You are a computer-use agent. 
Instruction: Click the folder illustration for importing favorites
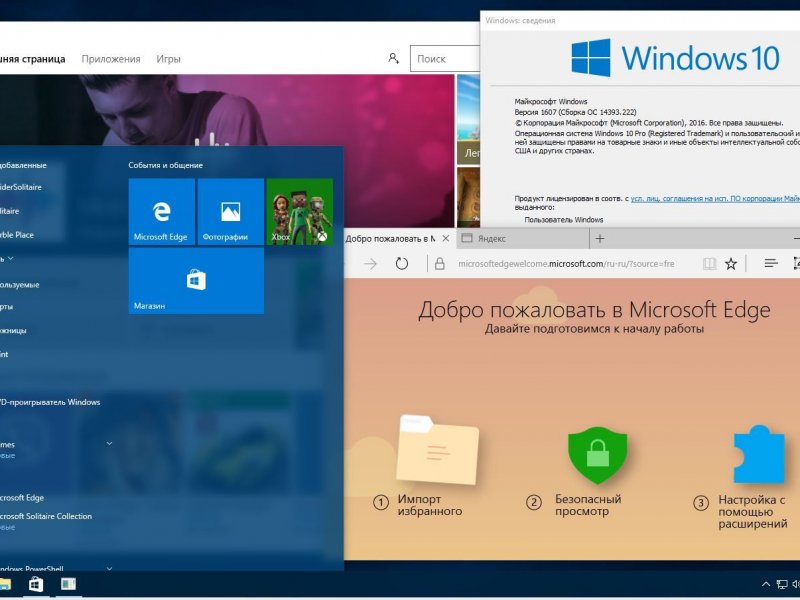[x=438, y=449]
